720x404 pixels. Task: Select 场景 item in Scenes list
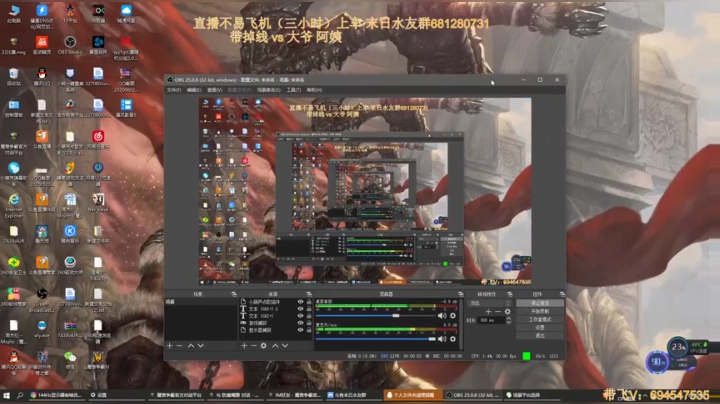click(x=200, y=302)
